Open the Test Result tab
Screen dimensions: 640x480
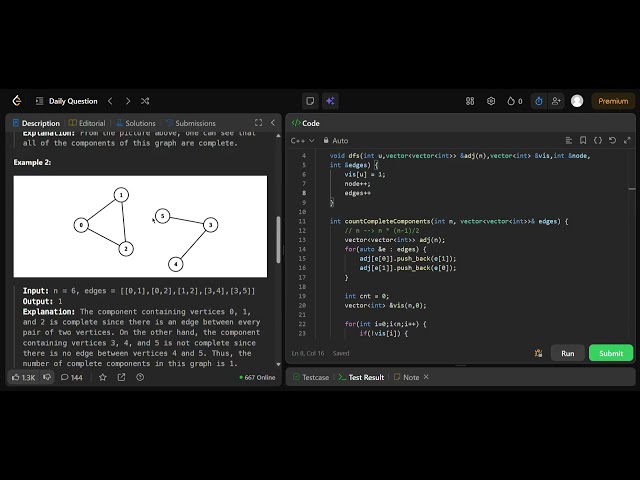pyautogui.click(x=361, y=377)
